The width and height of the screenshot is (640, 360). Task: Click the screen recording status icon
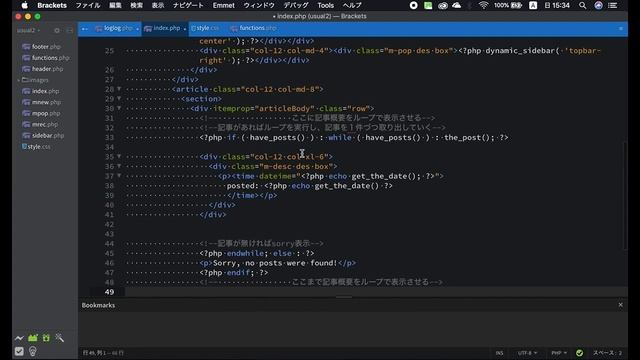pos(413,5)
